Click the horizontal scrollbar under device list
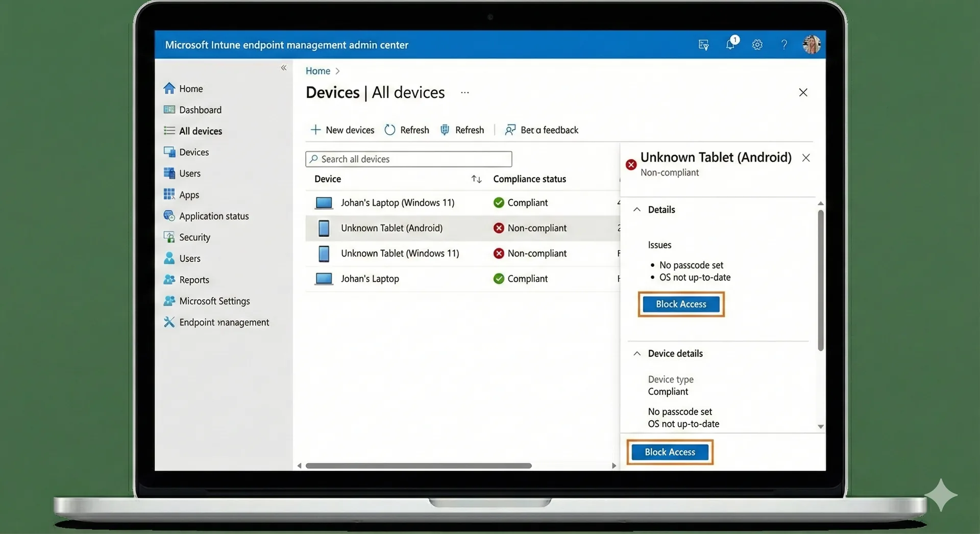The height and width of the screenshot is (534, 980). [419, 466]
